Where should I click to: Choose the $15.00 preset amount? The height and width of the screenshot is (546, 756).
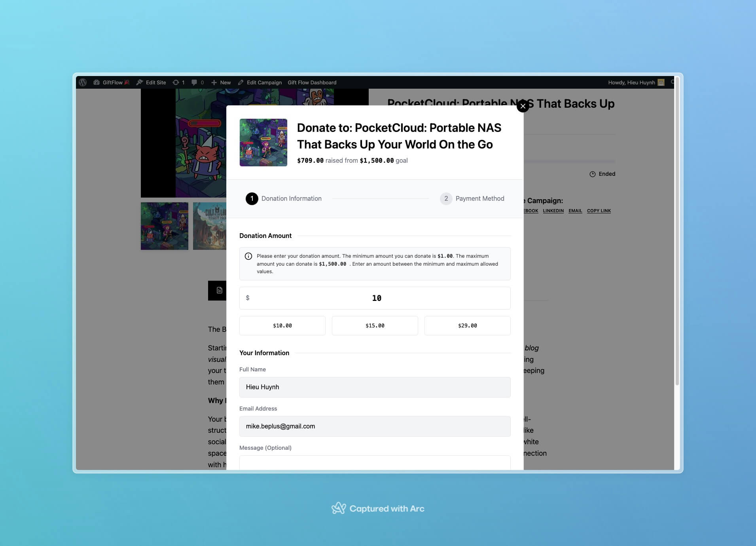pos(375,325)
